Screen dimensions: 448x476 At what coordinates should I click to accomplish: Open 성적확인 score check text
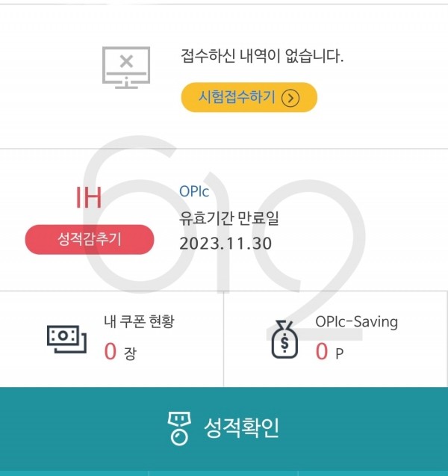(x=241, y=427)
